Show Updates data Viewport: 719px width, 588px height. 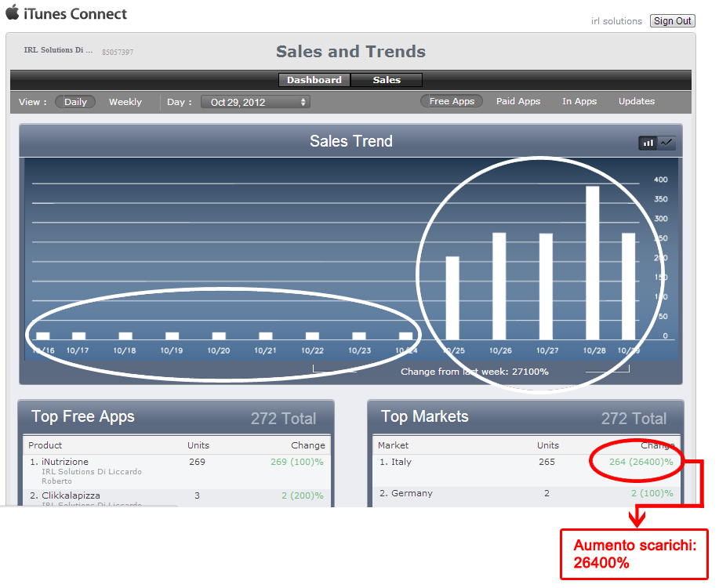point(637,101)
